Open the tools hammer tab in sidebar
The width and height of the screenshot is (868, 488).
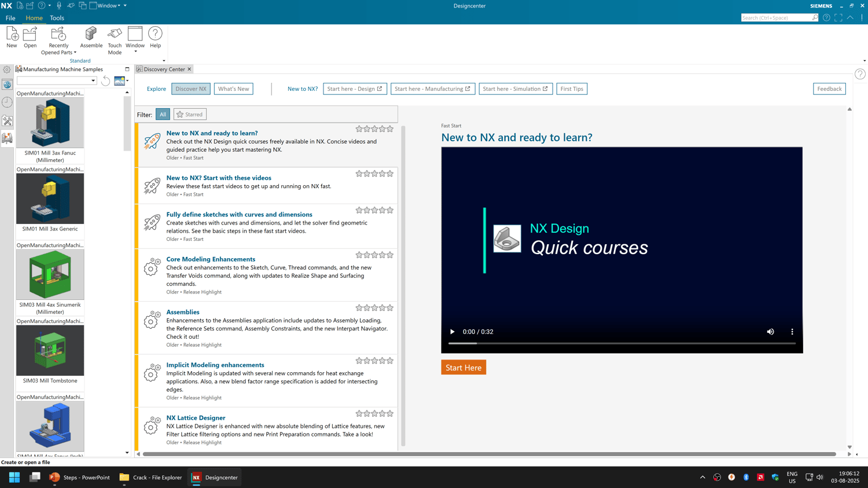coord(7,120)
